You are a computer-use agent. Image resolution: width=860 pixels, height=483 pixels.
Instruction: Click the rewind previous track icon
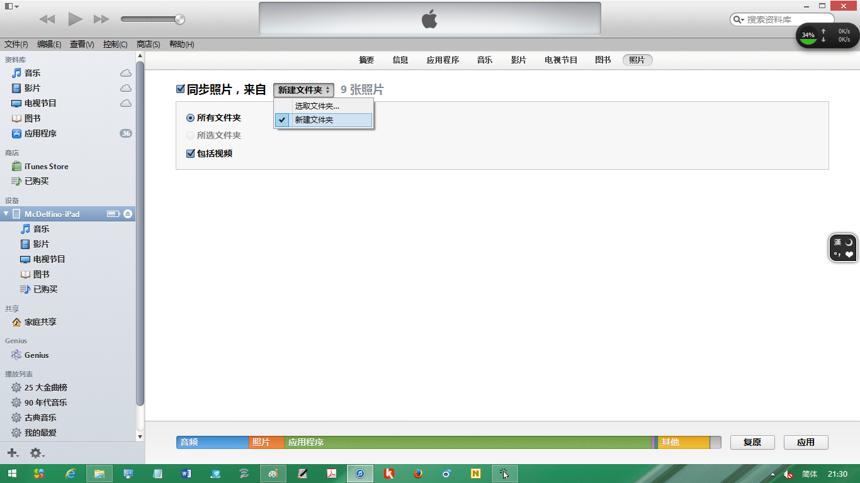click(x=47, y=19)
